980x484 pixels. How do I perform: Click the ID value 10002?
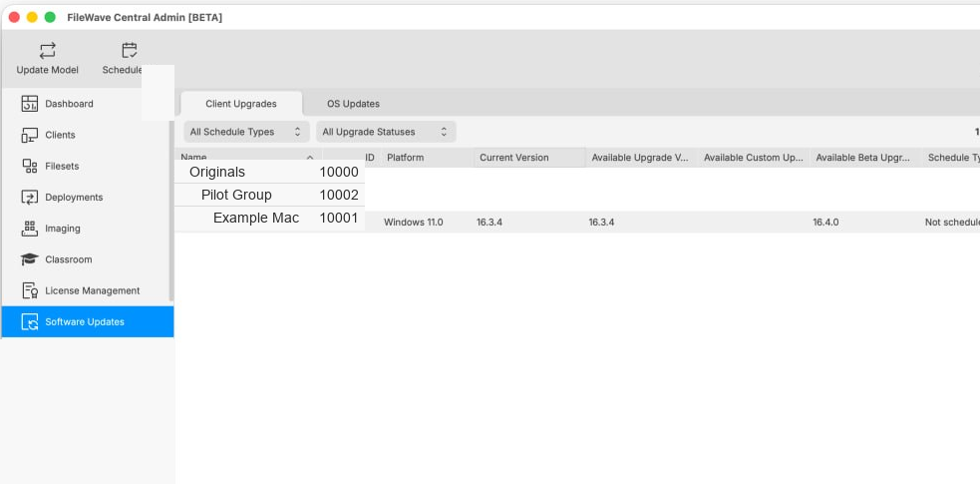[339, 196]
